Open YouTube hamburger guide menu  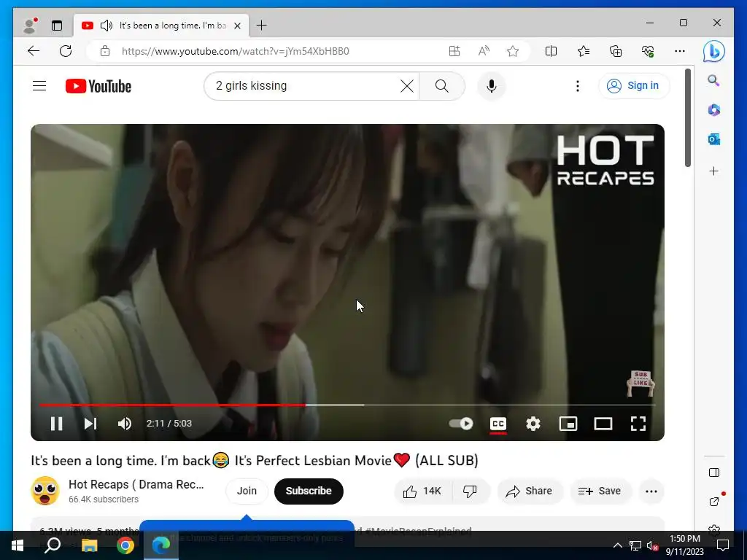[39, 86]
